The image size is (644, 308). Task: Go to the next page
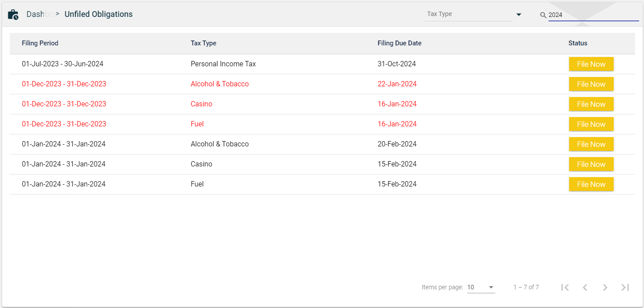(605, 288)
